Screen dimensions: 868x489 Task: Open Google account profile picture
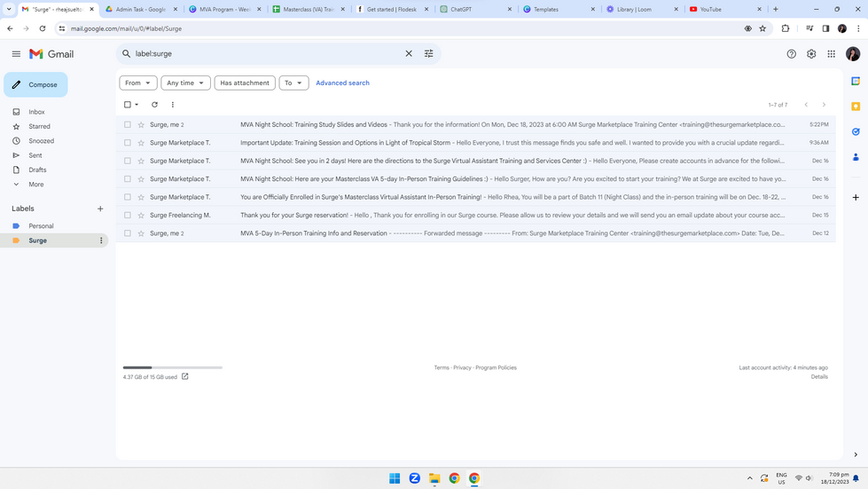click(853, 54)
